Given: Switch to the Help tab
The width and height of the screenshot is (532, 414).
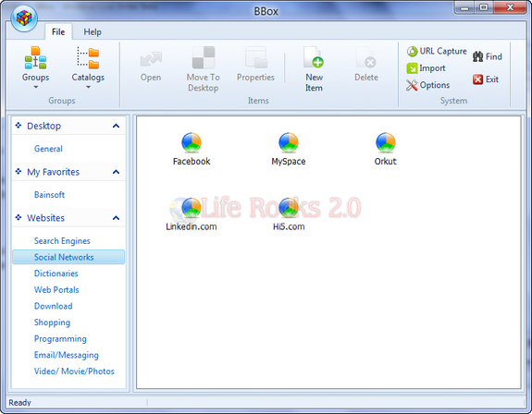Looking at the screenshot, I should point(93,32).
